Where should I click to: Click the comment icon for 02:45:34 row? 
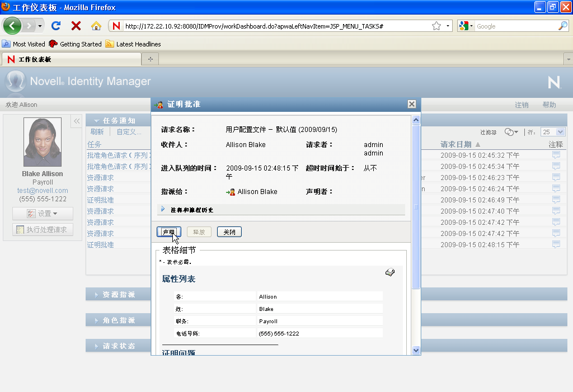pos(556,166)
